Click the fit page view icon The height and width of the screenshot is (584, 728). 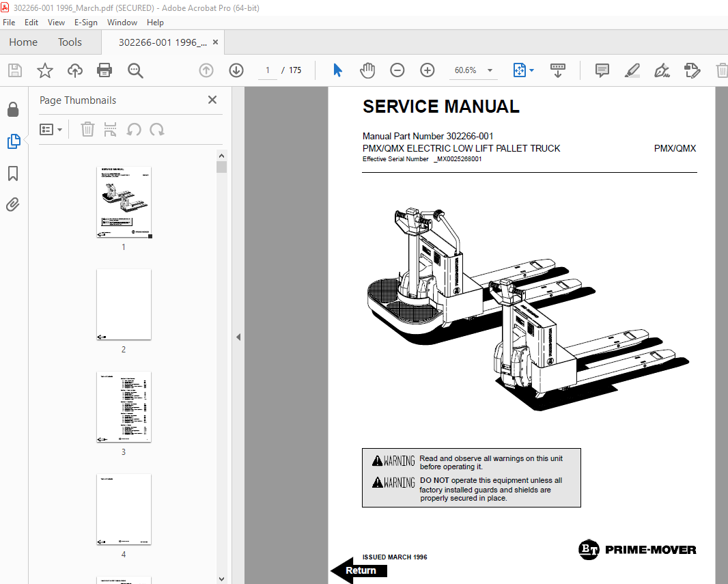(520, 70)
